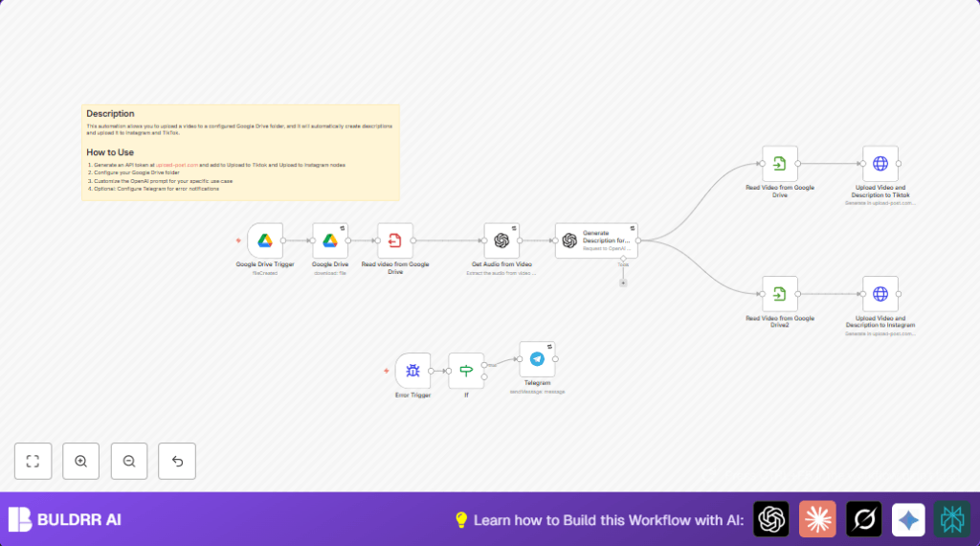
Task: Click the output connector of the Generate Description node
Action: tap(638, 240)
